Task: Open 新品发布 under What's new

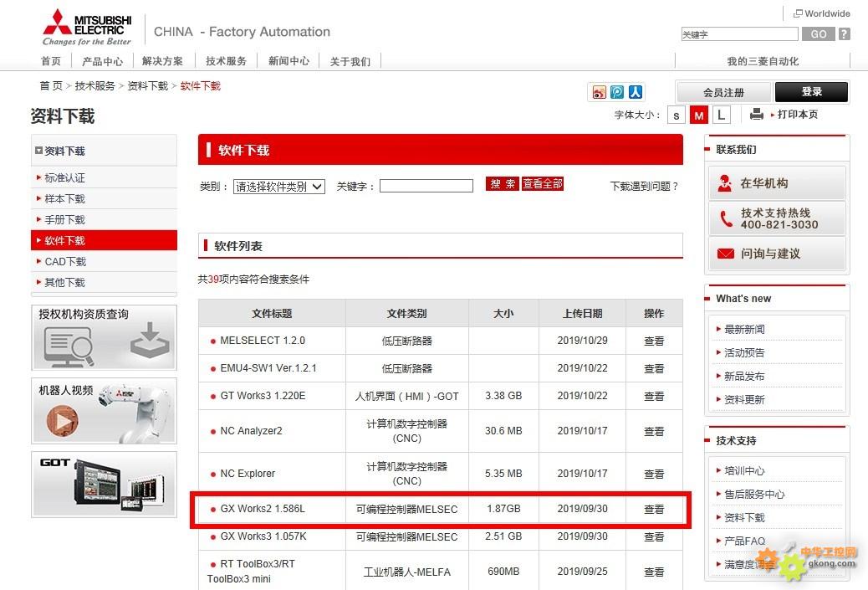Action: [744, 376]
